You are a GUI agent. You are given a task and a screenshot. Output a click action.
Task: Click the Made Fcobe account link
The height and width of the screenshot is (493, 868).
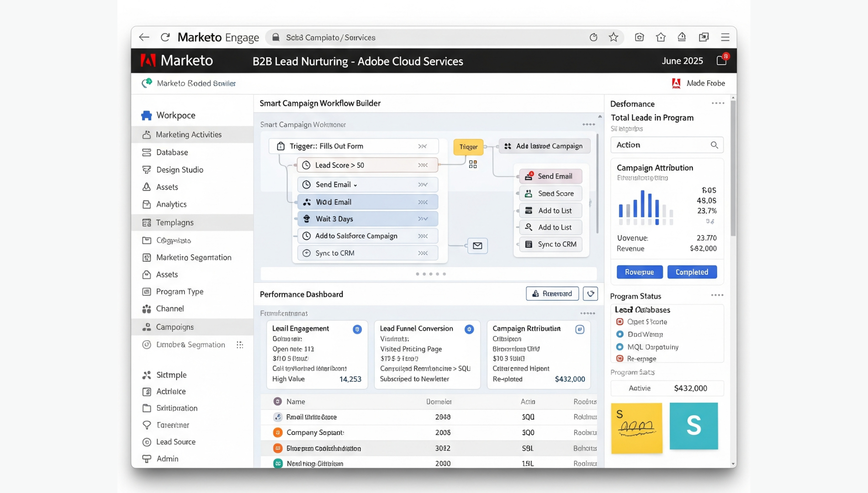point(699,83)
